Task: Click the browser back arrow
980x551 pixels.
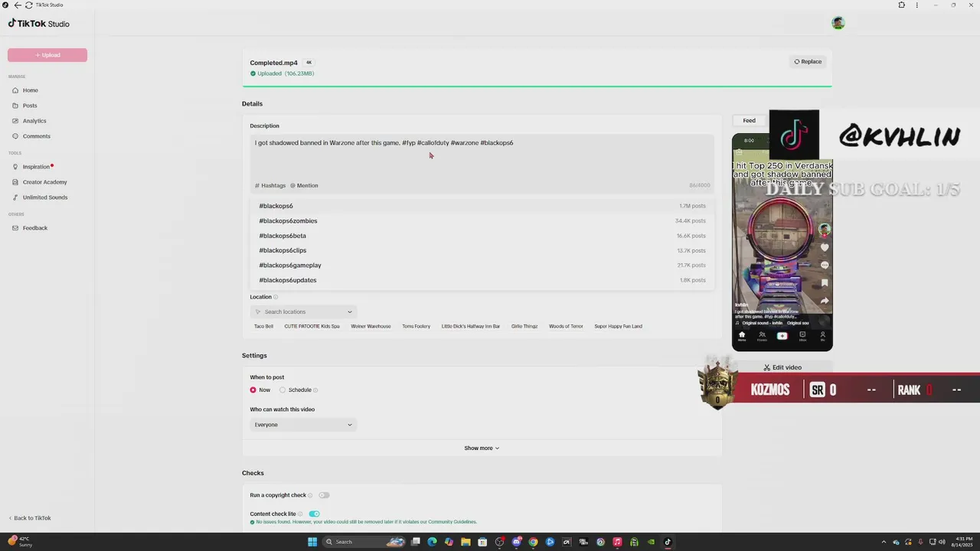Action: coord(18,5)
